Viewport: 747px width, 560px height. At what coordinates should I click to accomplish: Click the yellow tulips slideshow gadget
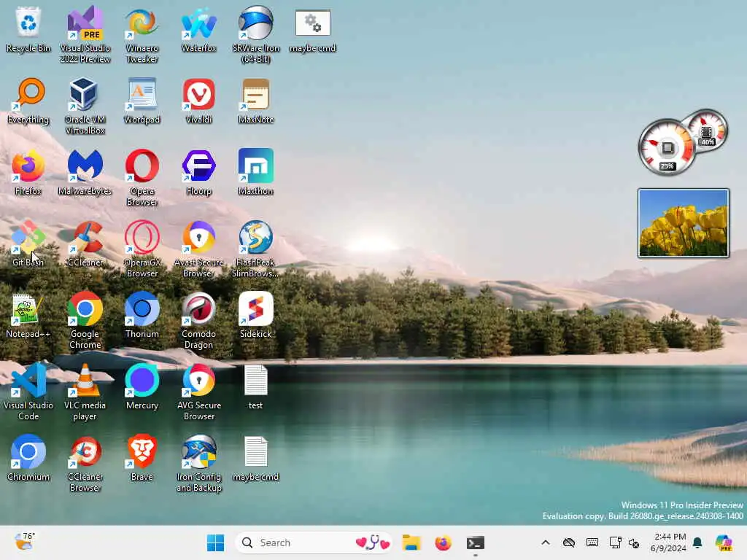pos(683,223)
